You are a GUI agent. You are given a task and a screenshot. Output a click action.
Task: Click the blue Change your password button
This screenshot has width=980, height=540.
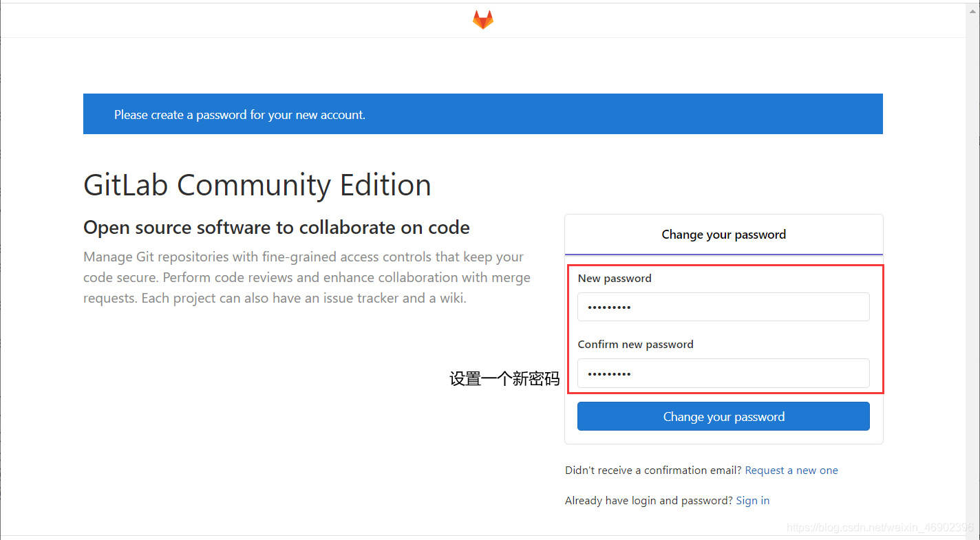[x=723, y=416]
